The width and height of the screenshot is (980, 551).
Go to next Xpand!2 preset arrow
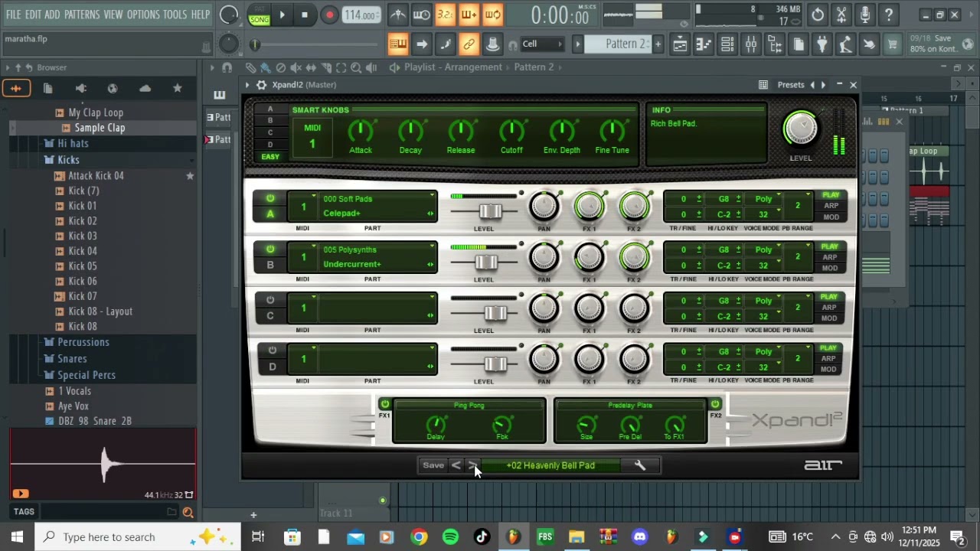tap(472, 465)
